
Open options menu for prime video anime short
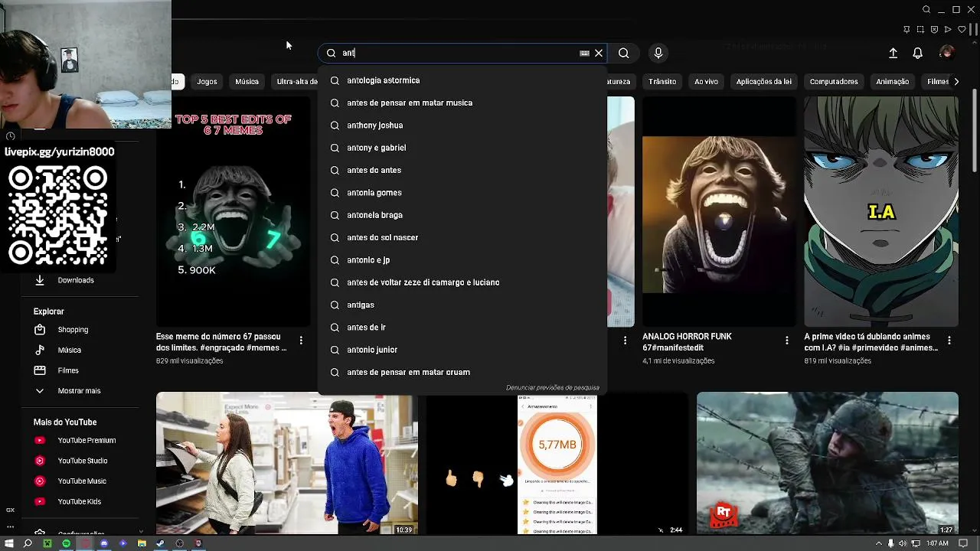click(x=949, y=340)
